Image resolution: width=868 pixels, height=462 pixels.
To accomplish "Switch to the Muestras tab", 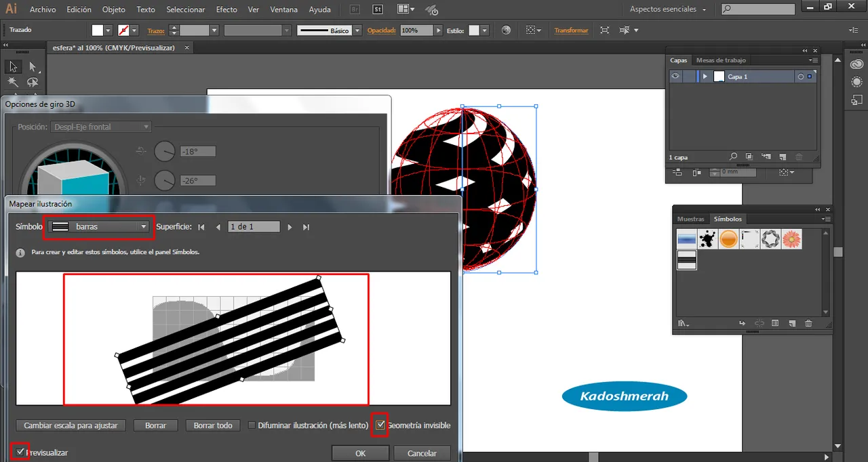I will pyautogui.click(x=690, y=219).
